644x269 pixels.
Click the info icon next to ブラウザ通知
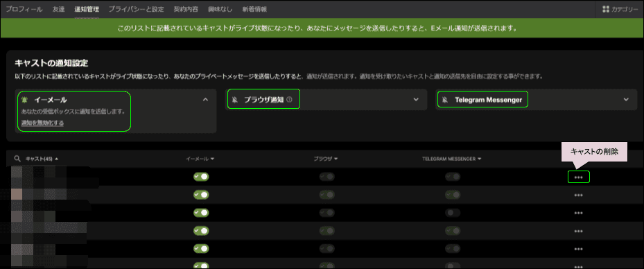coord(289,99)
